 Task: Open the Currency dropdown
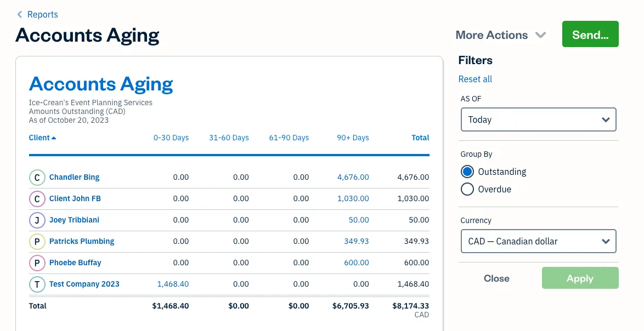pos(538,241)
